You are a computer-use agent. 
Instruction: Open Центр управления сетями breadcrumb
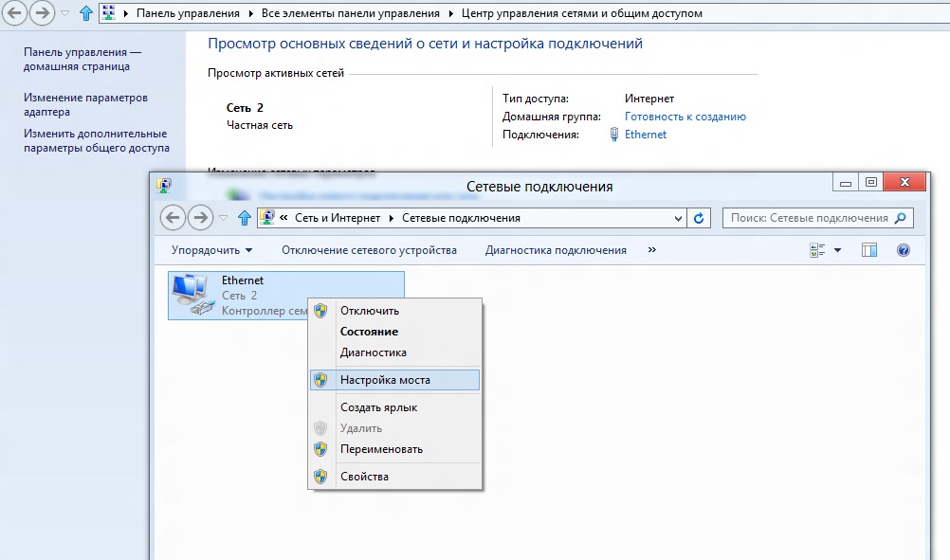coord(581,13)
